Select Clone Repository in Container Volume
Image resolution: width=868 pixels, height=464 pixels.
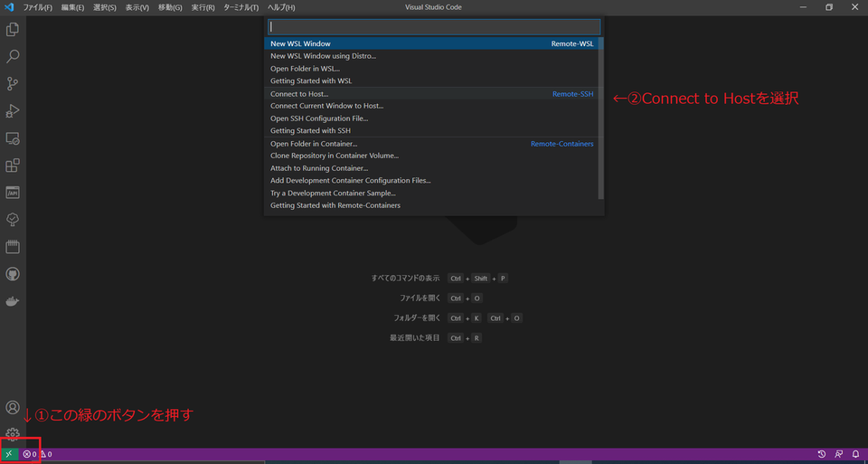[432, 156]
